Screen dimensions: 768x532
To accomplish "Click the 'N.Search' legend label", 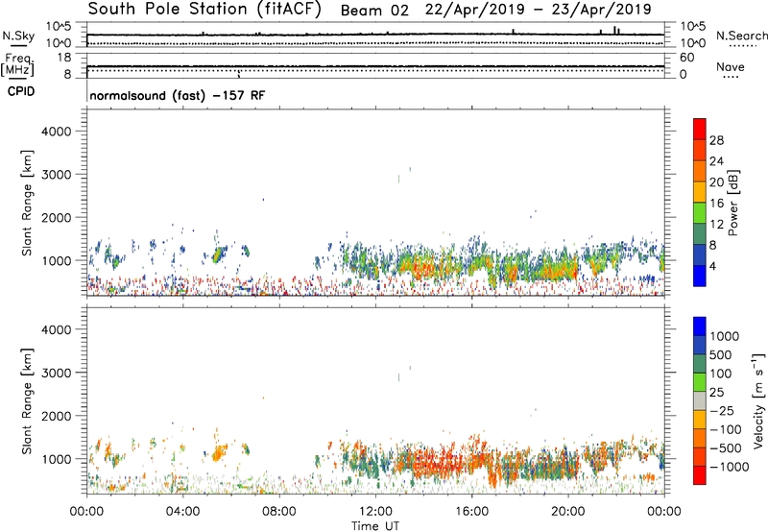I will pos(741,36).
